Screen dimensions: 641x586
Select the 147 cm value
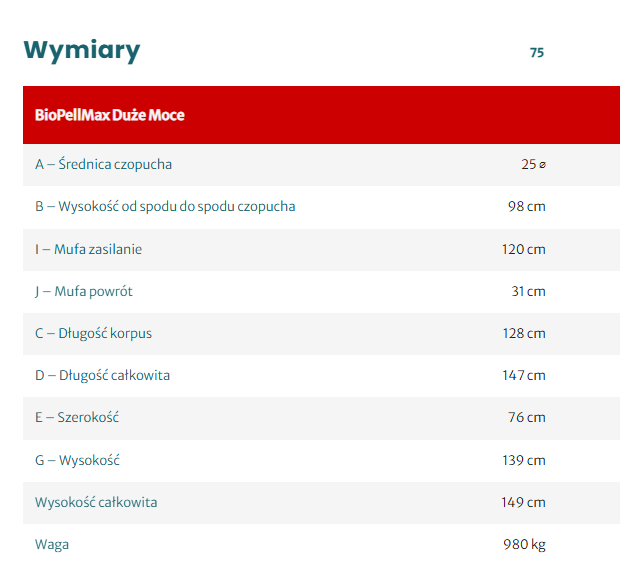523,376
